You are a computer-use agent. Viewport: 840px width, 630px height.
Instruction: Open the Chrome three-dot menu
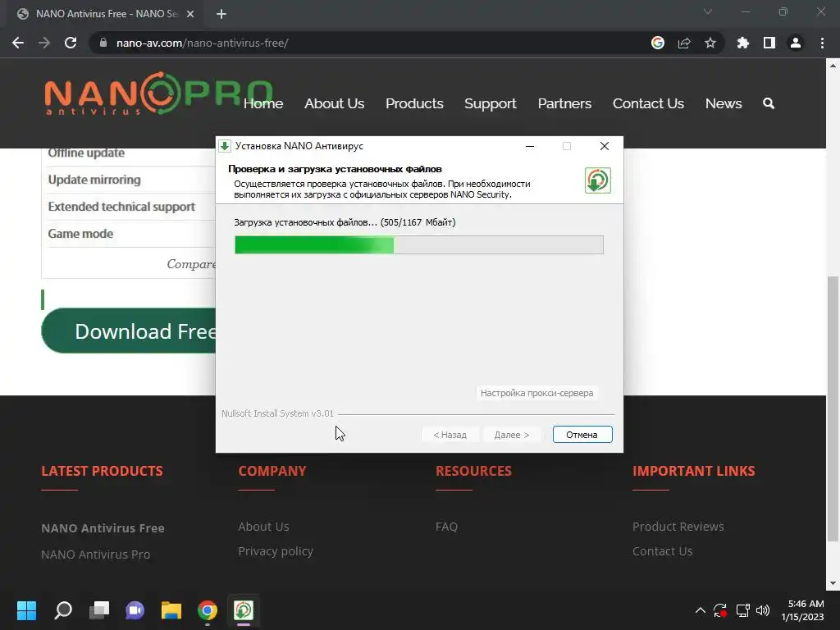tap(822, 43)
